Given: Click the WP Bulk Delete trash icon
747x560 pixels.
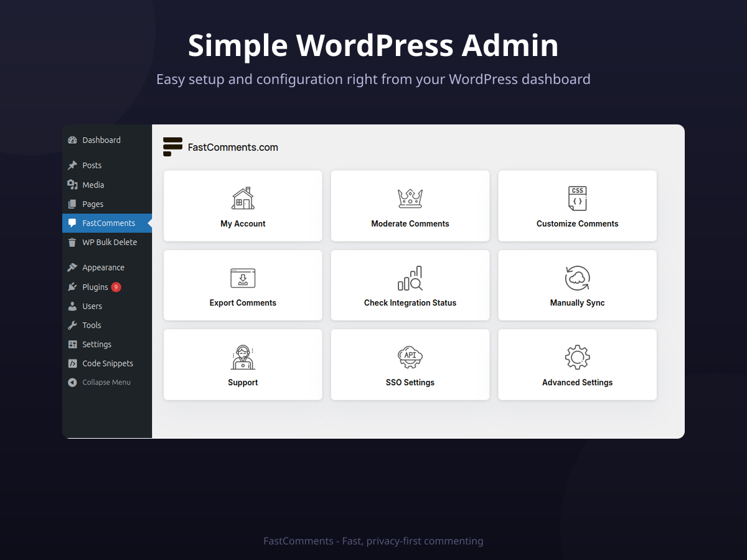Looking at the screenshot, I should (72, 243).
